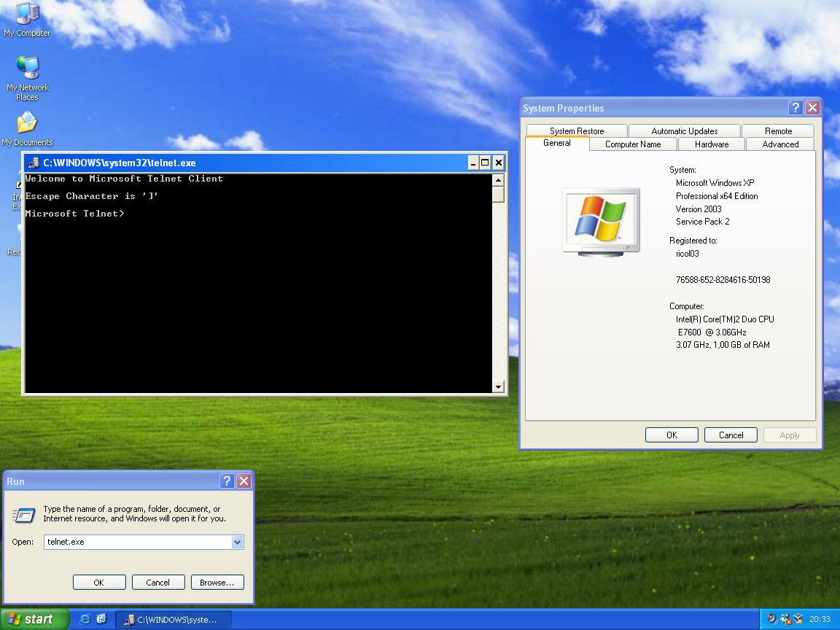Click the 'Intel(R) Core(TM)2 Duo CPU' text
The width and height of the screenshot is (840, 630).
(725, 319)
